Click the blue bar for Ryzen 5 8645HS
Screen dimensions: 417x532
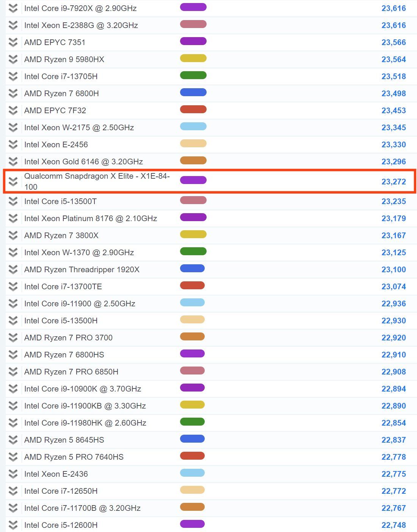pyautogui.click(x=192, y=439)
